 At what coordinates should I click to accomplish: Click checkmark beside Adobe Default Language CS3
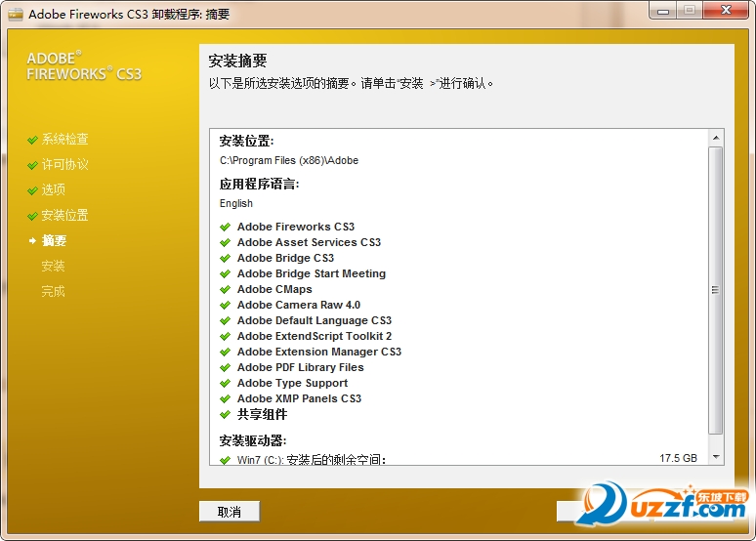click(x=226, y=320)
